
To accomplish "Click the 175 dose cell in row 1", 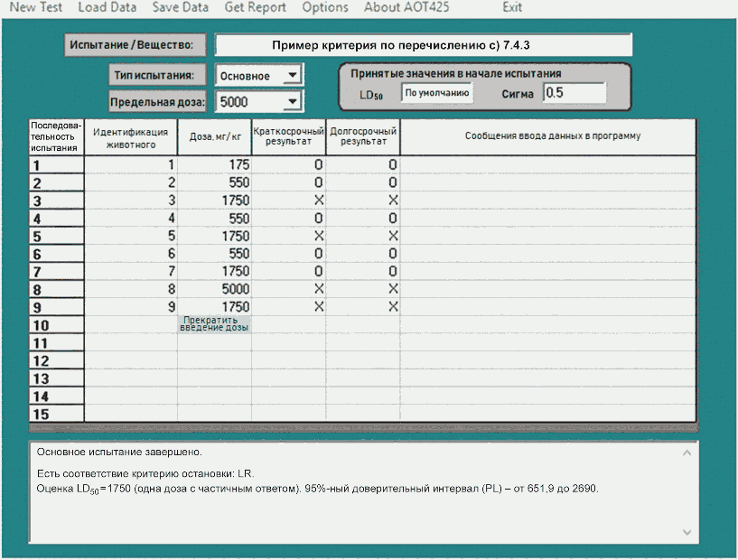I will point(215,164).
